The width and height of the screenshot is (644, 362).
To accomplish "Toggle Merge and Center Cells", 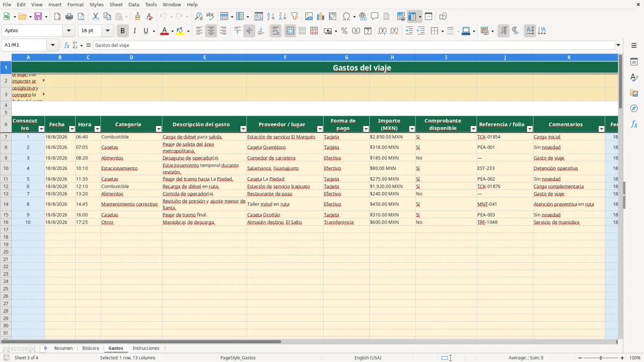I will [290, 31].
